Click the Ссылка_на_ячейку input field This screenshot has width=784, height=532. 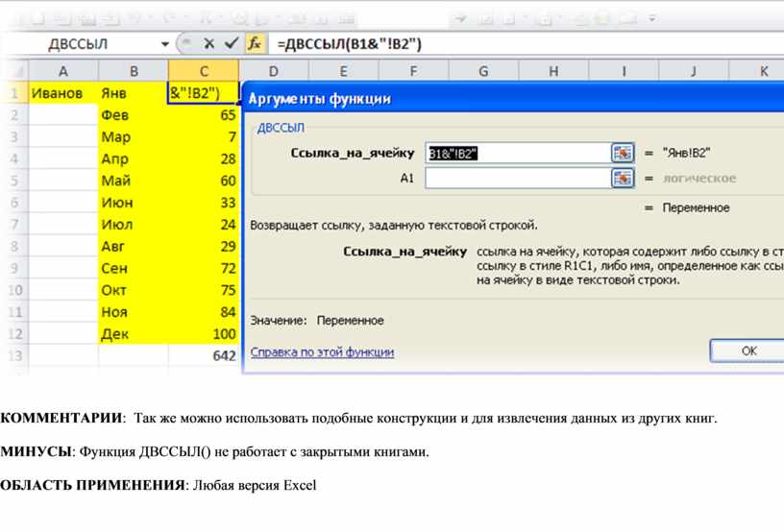coord(517,153)
